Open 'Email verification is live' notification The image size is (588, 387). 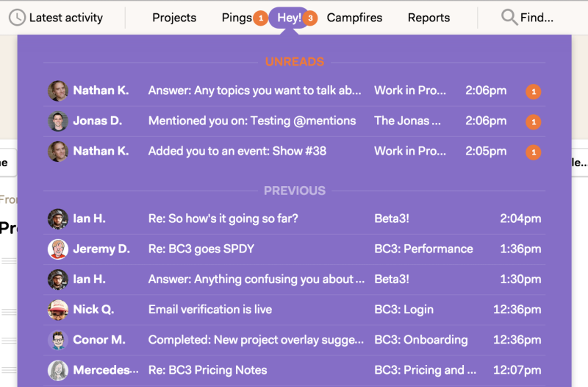point(209,310)
